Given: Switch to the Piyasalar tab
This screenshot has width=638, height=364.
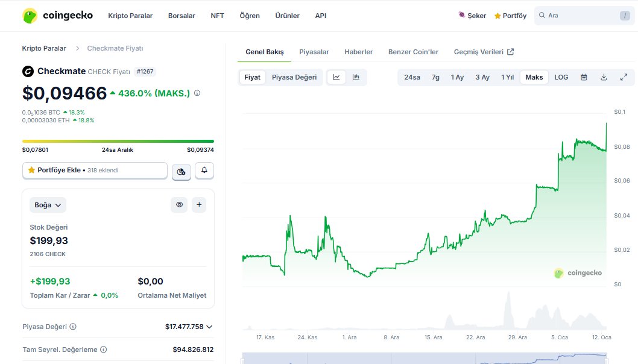Looking at the screenshot, I should (x=314, y=52).
